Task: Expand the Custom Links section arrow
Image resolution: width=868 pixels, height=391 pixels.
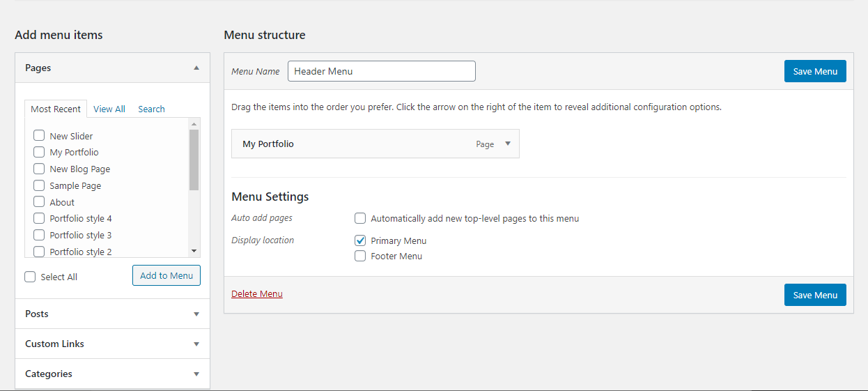Action: pyautogui.click(x=196, y=344)
